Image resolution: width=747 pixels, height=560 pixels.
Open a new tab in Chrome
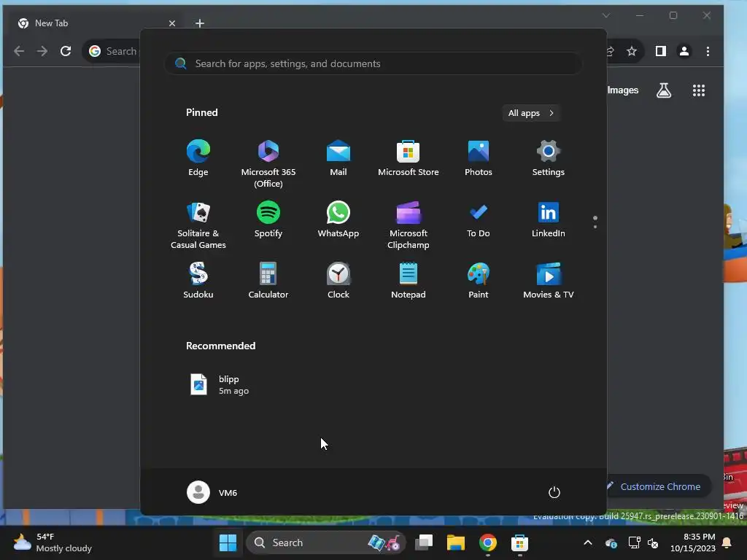point(200,23)
